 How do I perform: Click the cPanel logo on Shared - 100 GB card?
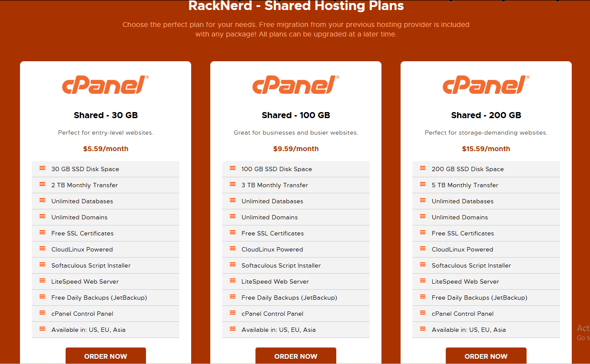[296, 84]
